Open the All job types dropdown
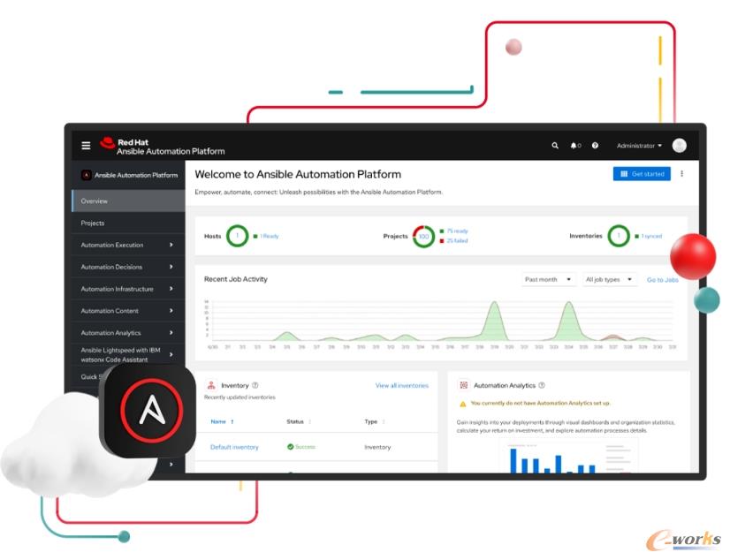 (x=609, y=279)
